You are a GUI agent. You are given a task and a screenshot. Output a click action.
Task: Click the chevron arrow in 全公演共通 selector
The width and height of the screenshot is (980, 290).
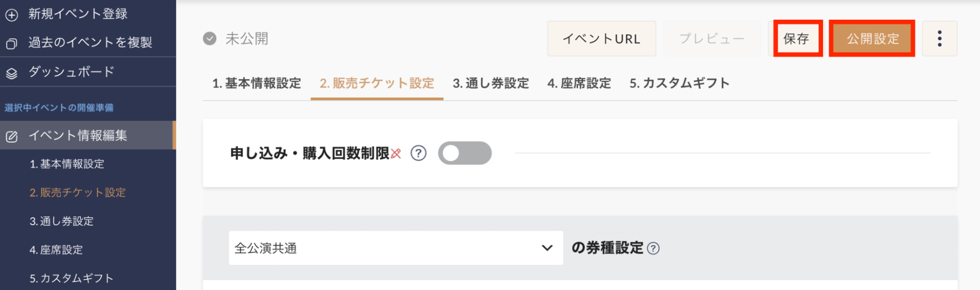(547, 248)
